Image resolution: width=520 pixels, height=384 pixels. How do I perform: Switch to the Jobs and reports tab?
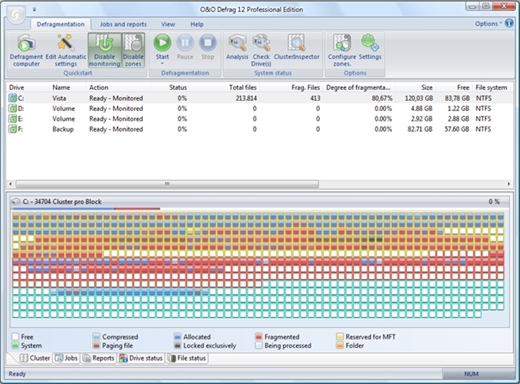123,24
